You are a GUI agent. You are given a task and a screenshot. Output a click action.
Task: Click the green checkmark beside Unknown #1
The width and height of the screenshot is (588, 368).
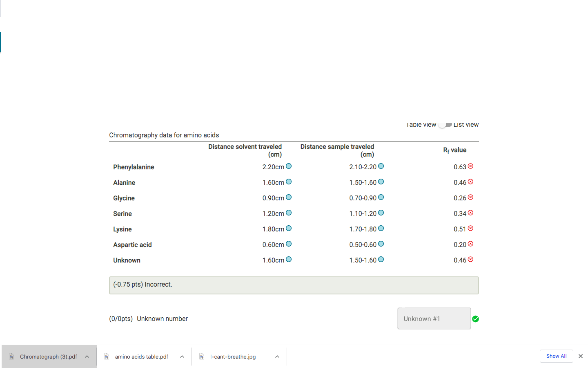tap(475, 319)
